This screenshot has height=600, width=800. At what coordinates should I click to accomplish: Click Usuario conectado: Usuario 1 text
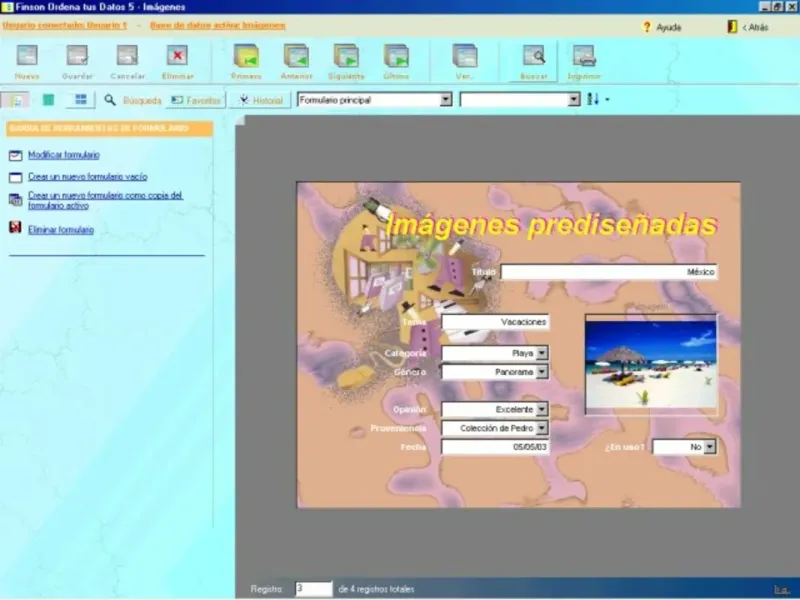[65, 26]
